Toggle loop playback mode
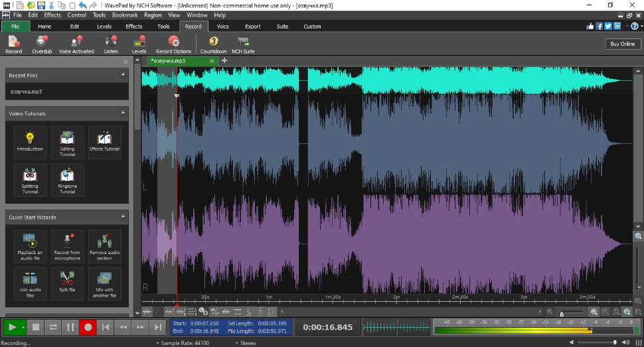 point(53,327)
